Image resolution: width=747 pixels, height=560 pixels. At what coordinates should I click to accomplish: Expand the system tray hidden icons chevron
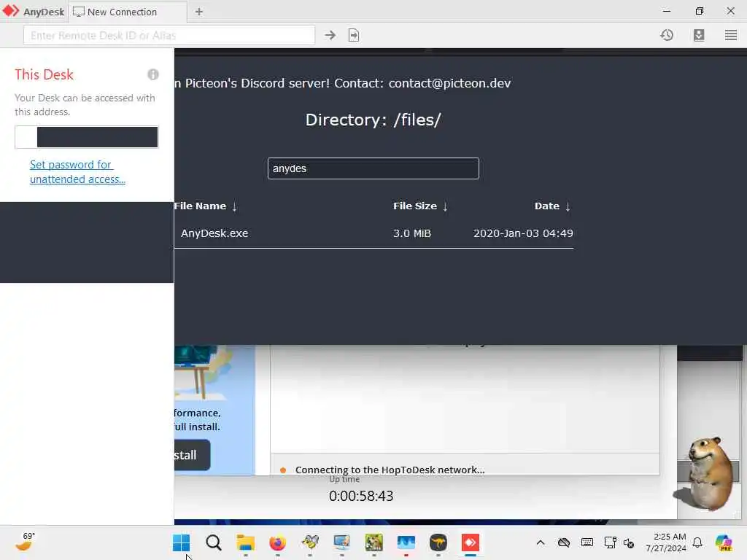[x=541, y=542]
